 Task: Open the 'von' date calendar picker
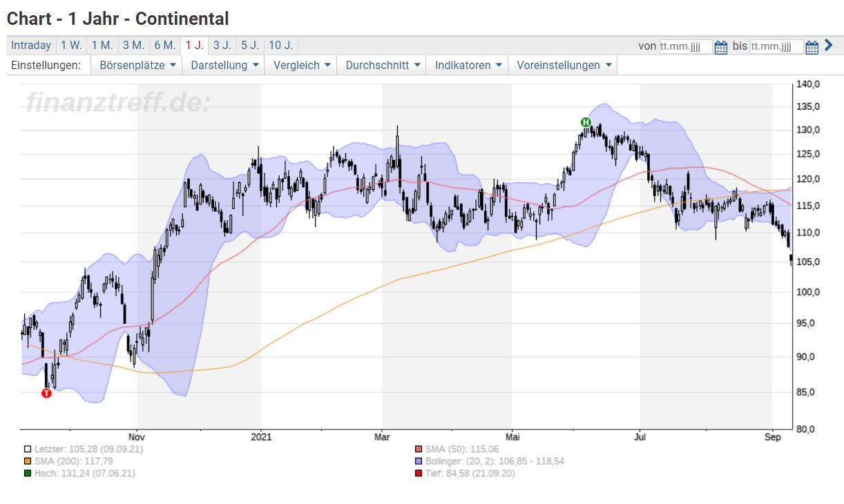point(721,47)
